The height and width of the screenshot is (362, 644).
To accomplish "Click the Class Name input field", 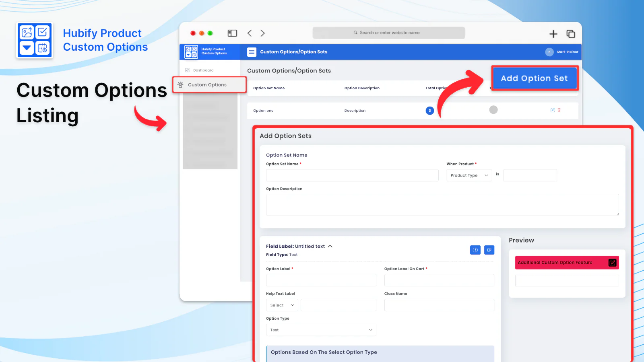I will pos(439,305).
